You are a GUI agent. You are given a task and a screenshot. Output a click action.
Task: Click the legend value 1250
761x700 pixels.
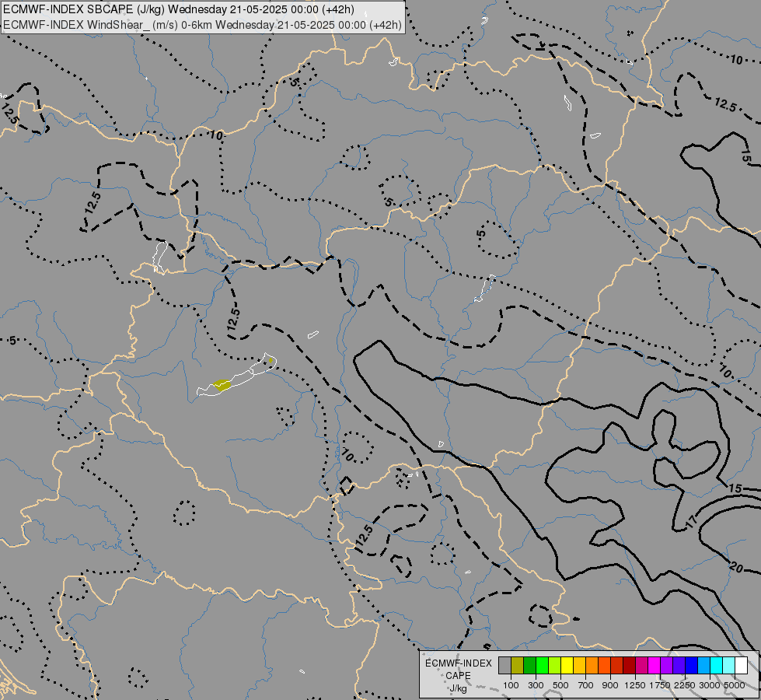(x=635, y=685)
